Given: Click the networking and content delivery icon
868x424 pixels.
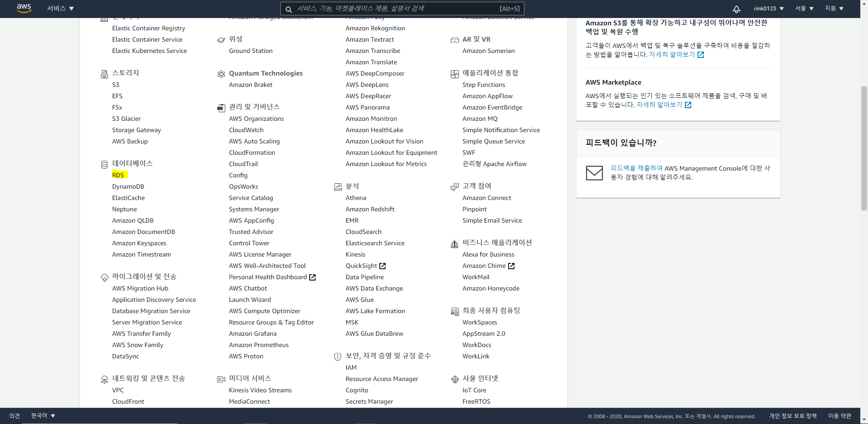Looking at the screenshot, I should point(104,379).
